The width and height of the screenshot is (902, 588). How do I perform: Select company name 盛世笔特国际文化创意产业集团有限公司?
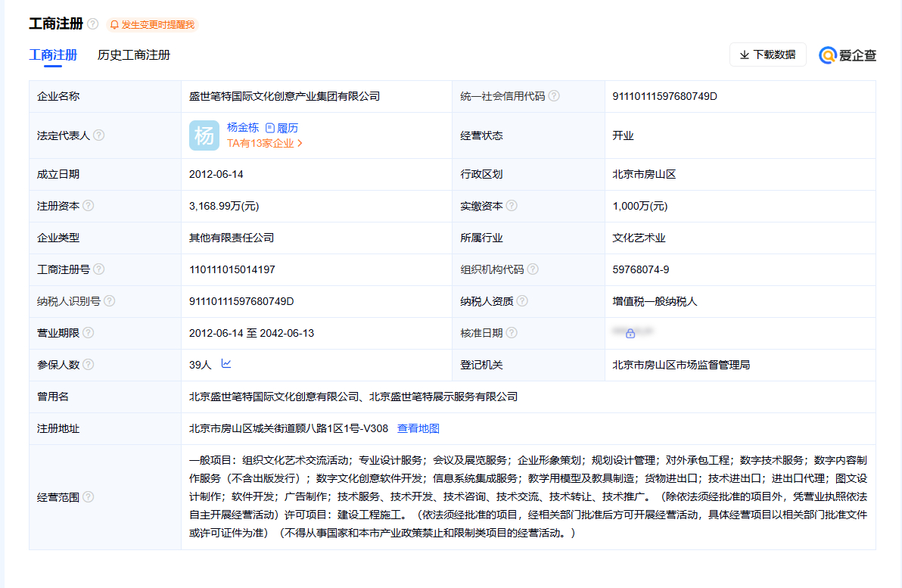285,96
